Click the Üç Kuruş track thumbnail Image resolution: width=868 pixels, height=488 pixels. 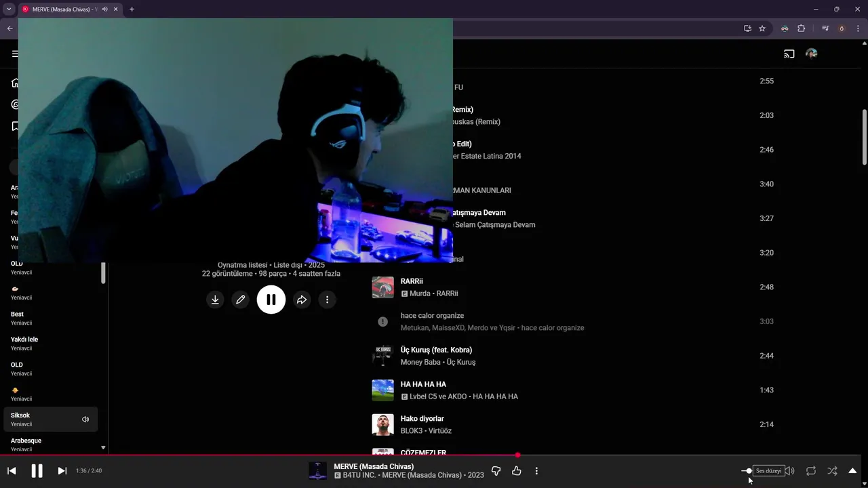click(382, 356)
